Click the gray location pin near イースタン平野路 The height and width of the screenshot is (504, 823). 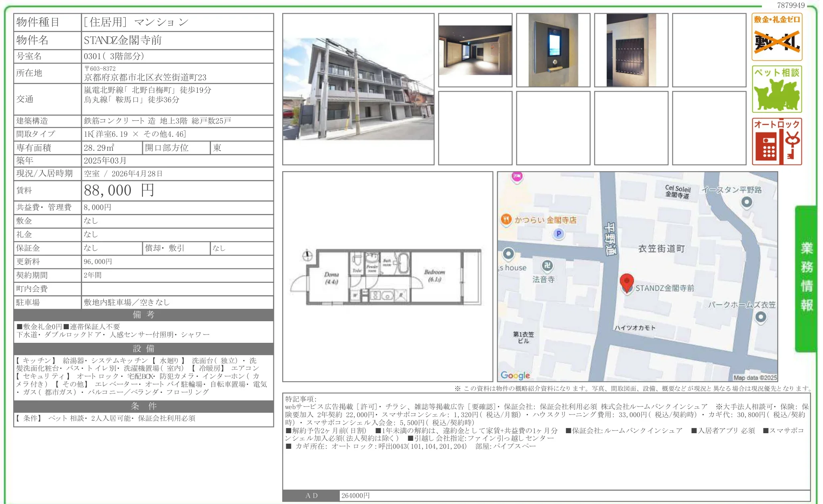click(x=747, y=202)
